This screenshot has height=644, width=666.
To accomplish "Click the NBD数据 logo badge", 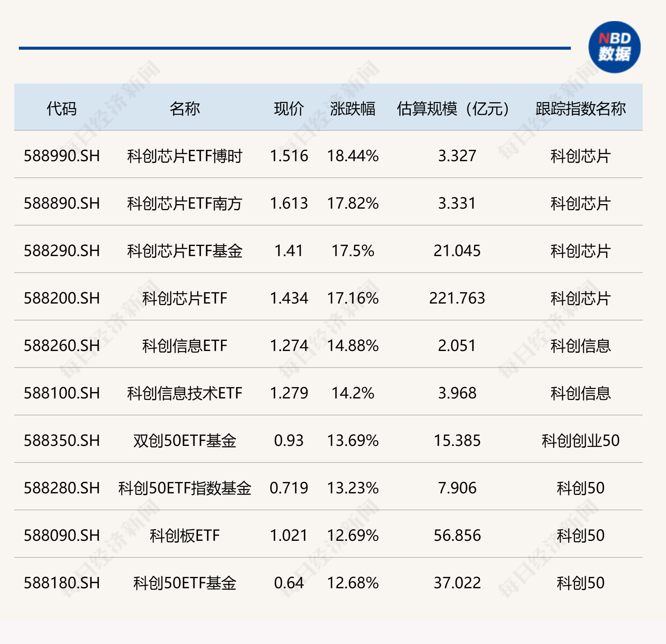I will pos(614,47).
